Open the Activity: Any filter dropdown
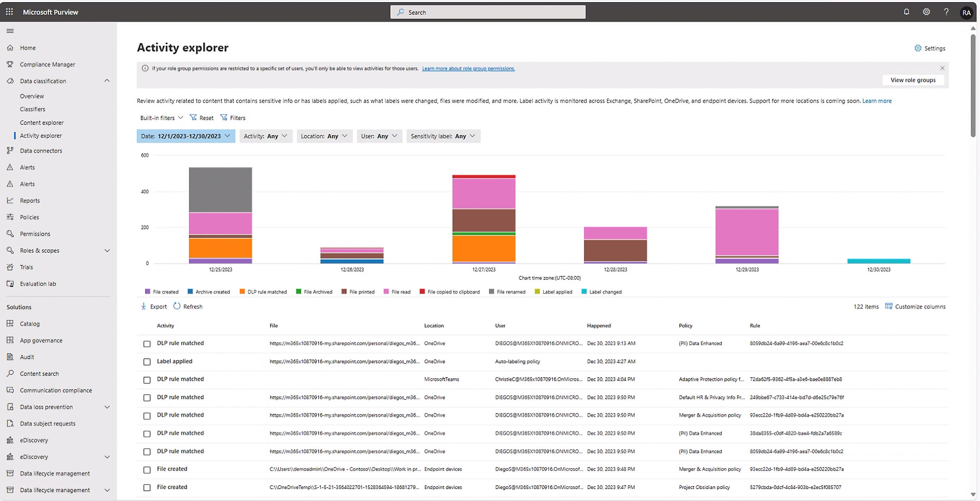 [266, 136]
